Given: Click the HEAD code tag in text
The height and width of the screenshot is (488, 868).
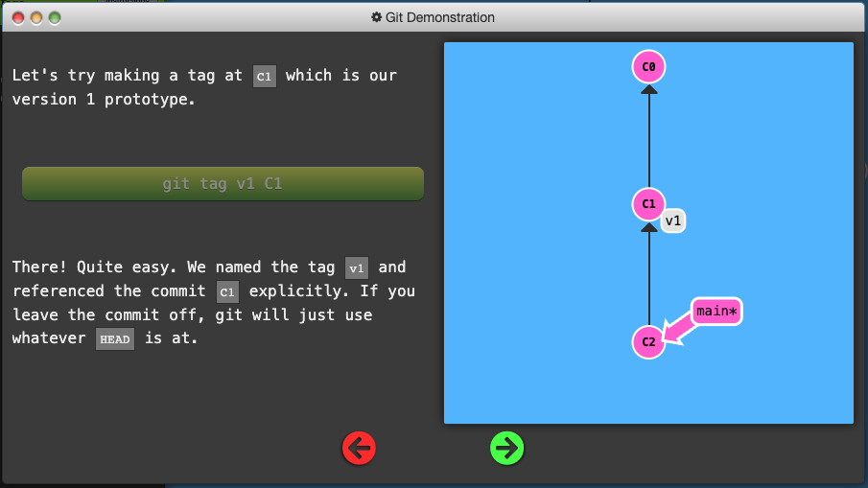Looking at the screenshot, I should (115, 339).
